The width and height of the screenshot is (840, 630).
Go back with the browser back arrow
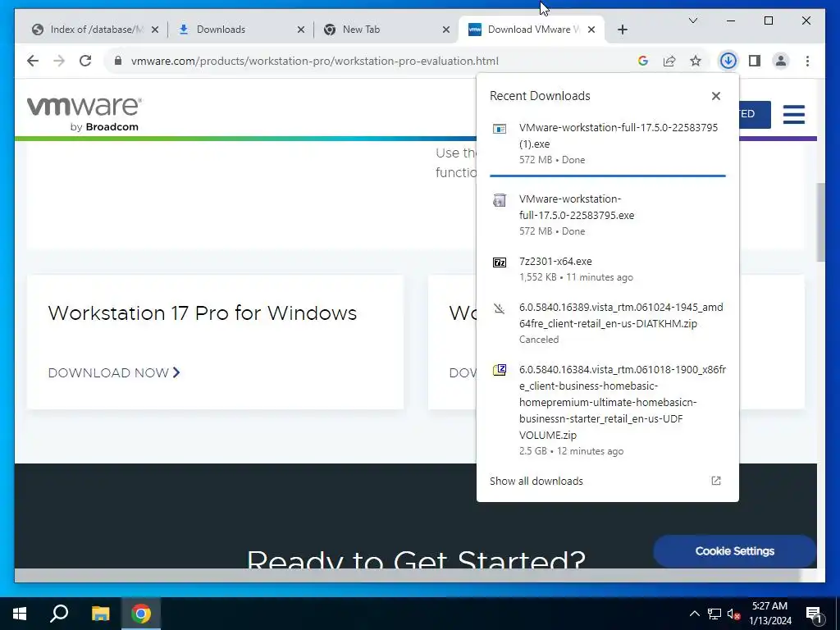[x=33, y=61]
